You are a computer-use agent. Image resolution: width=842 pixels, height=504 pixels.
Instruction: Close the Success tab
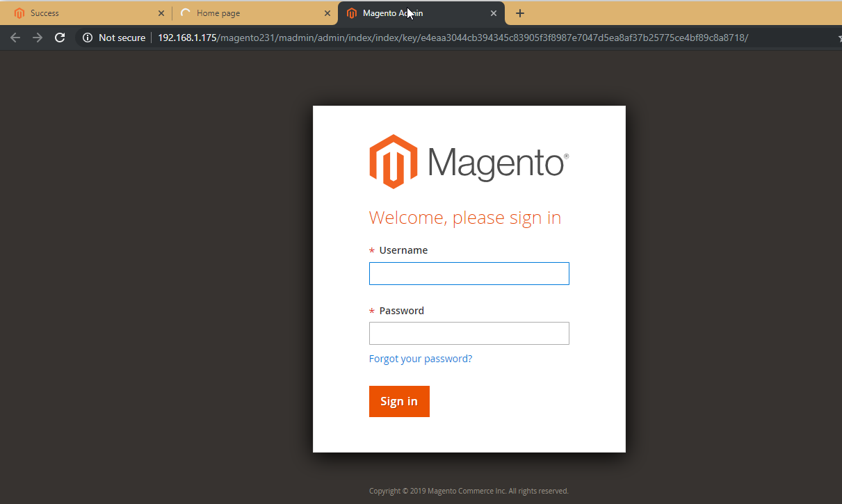(x=161, y=13)
